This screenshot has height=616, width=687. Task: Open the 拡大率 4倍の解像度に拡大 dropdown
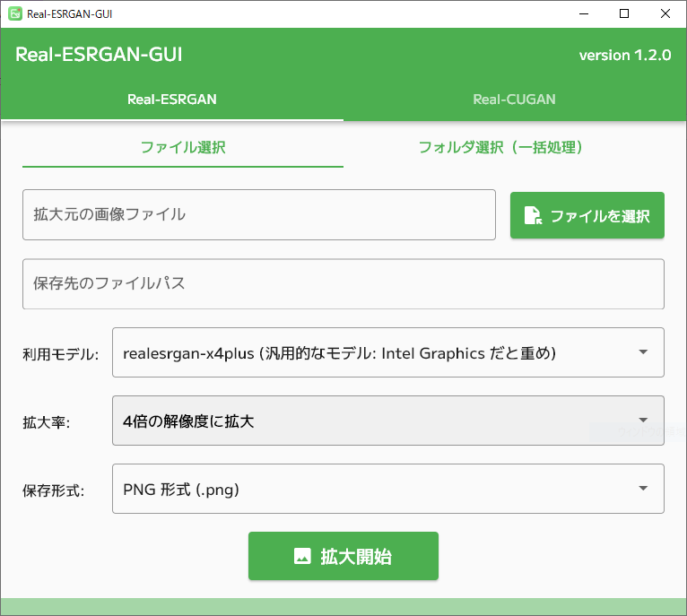pos(388,421)
